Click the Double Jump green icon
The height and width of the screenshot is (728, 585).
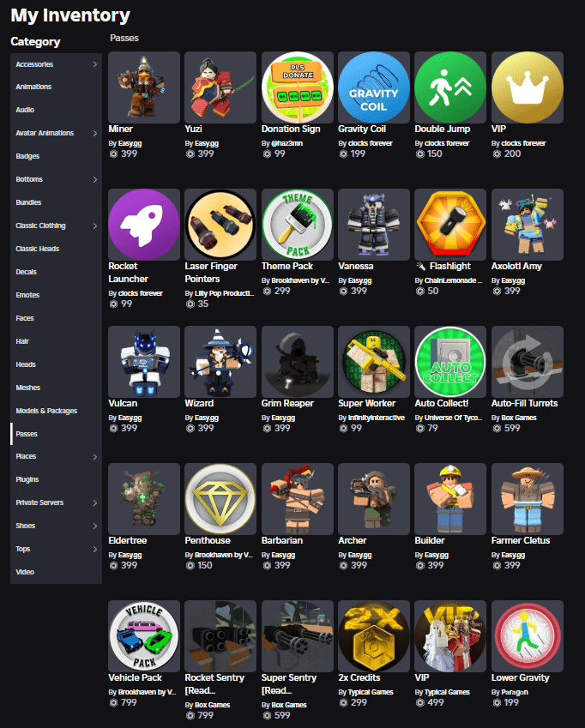(449, 87)
